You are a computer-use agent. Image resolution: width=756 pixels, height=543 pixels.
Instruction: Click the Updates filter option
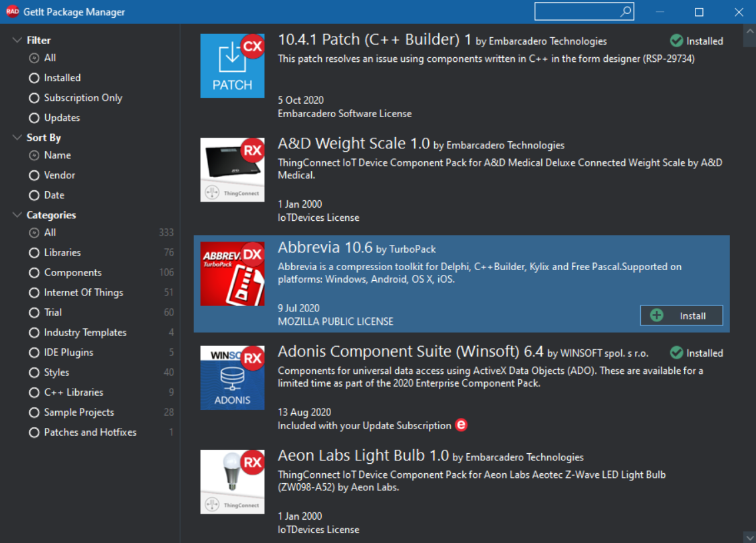(55, 118)
